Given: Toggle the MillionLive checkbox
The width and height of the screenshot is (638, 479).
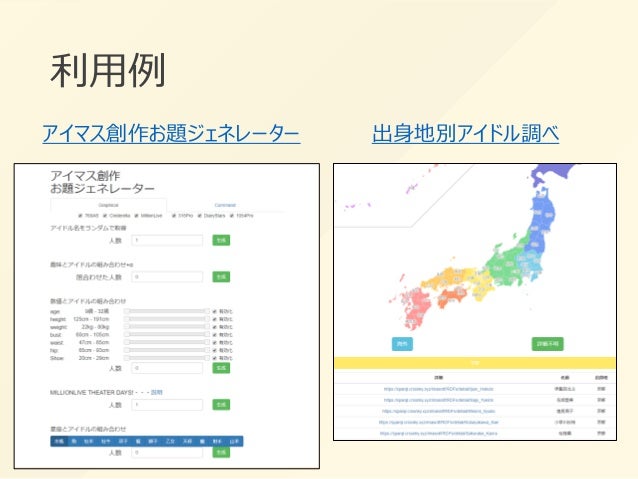Looking at the screenshot, I should pyautogui.click(x=136, y=215).
